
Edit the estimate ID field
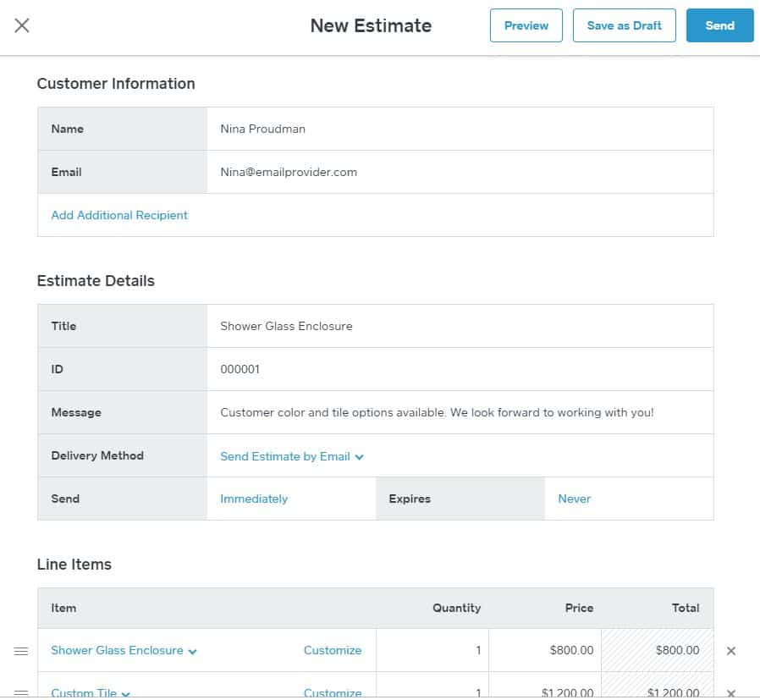tap(460, 369)
